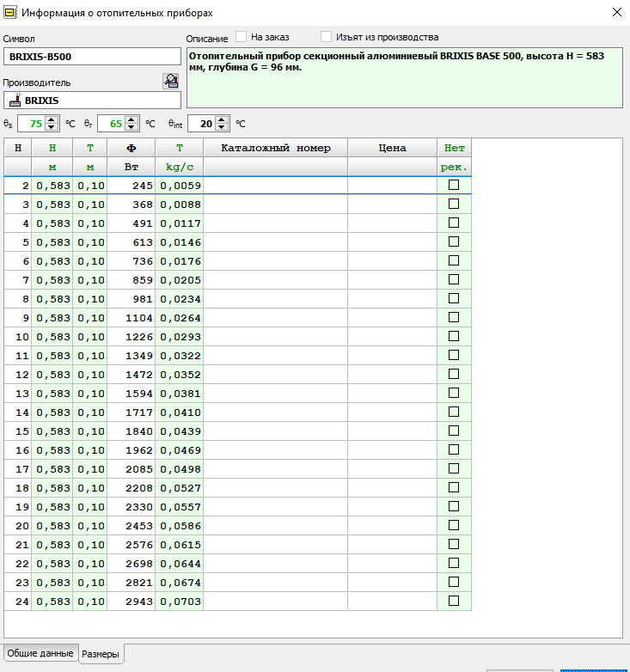This screenshot has height=672, width=630.
Task: Click the 'Цена' column header
Action: point(392,148)
